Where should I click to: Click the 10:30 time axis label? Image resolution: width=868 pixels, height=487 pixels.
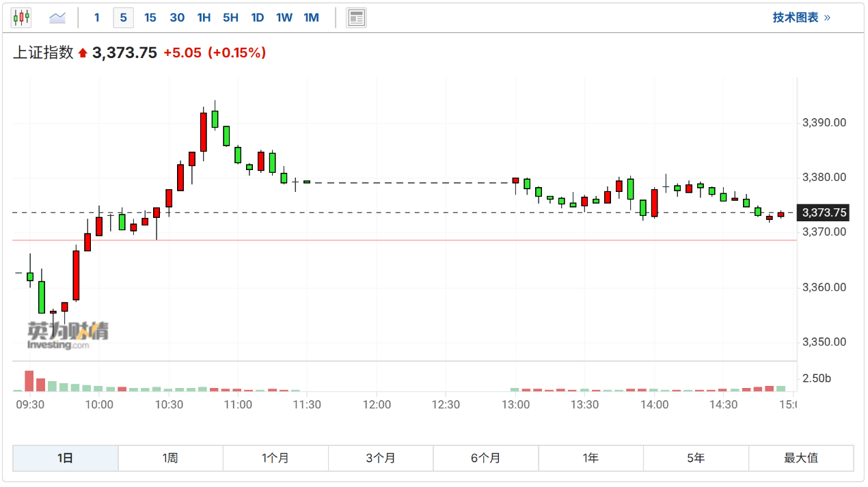[x=169, y=404]
